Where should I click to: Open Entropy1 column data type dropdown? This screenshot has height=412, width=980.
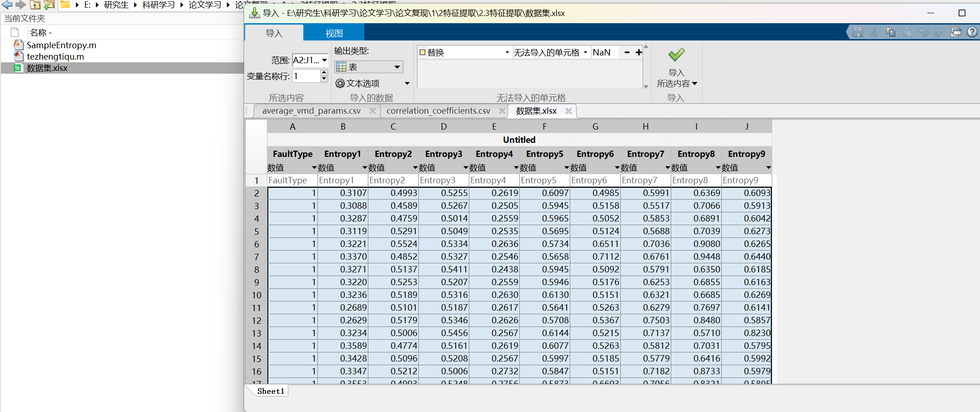tap(364, 168)
